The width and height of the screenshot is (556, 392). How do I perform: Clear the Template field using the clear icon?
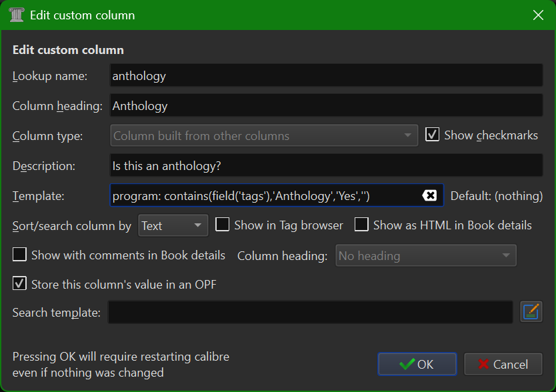[430, 195]
